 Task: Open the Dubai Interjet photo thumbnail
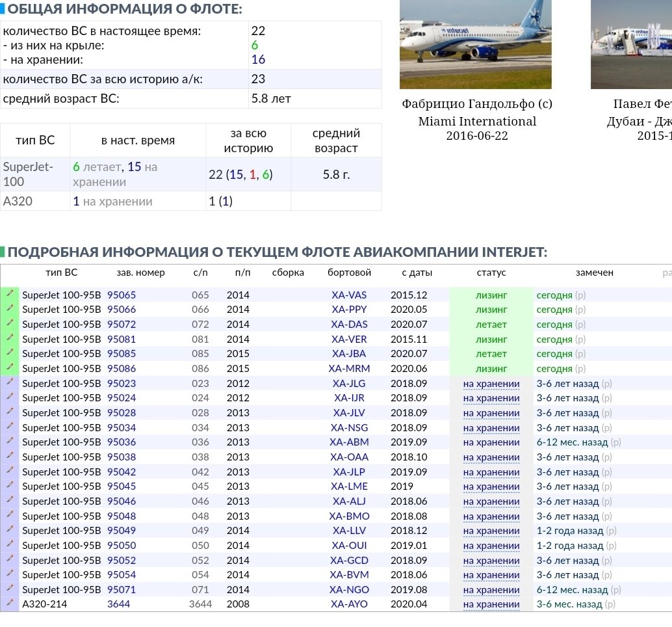click(631, 45)
